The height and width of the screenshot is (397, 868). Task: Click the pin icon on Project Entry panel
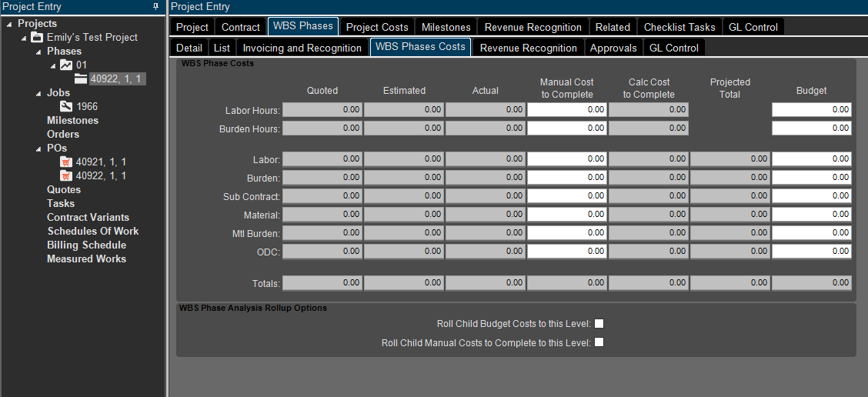(155, 7)
